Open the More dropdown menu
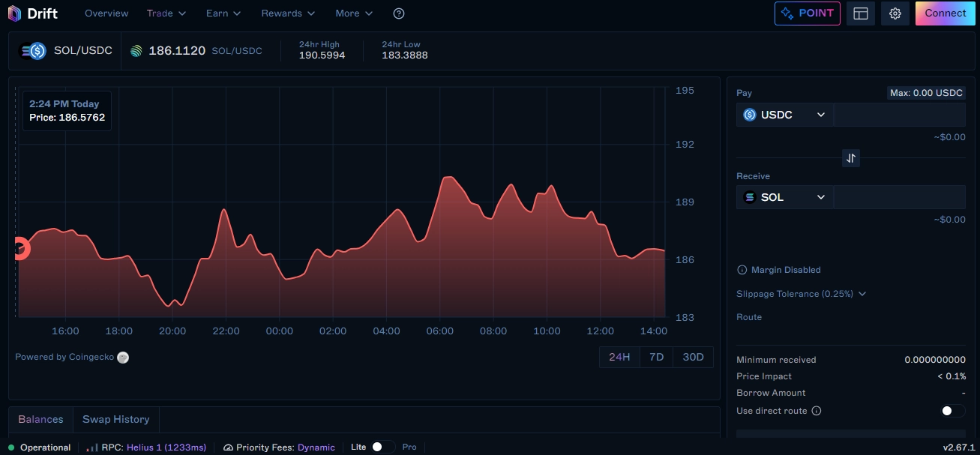This screenshot has height=455, width=980. point(354,13)
